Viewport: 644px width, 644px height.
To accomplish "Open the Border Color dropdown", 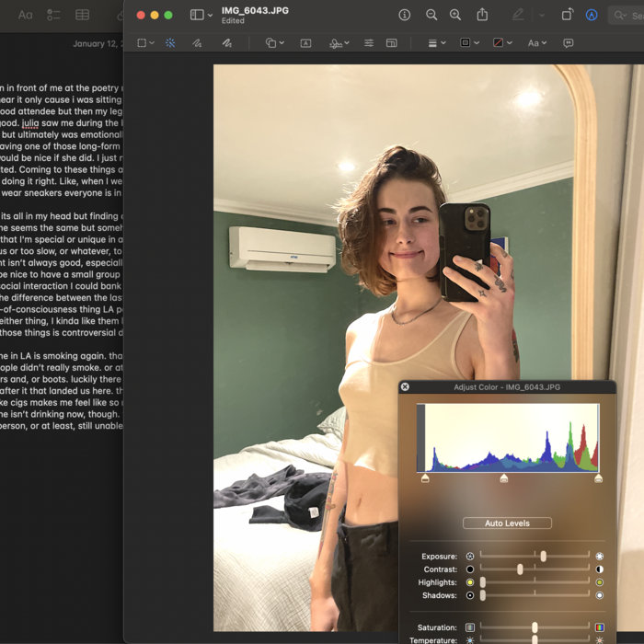I will [x=468, y=43].
